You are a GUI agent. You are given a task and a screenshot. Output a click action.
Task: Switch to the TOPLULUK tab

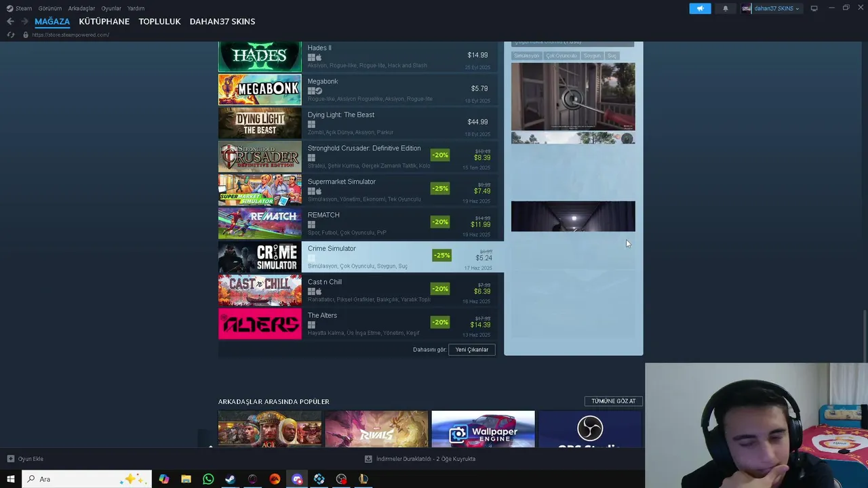click(x=159, y=22)
